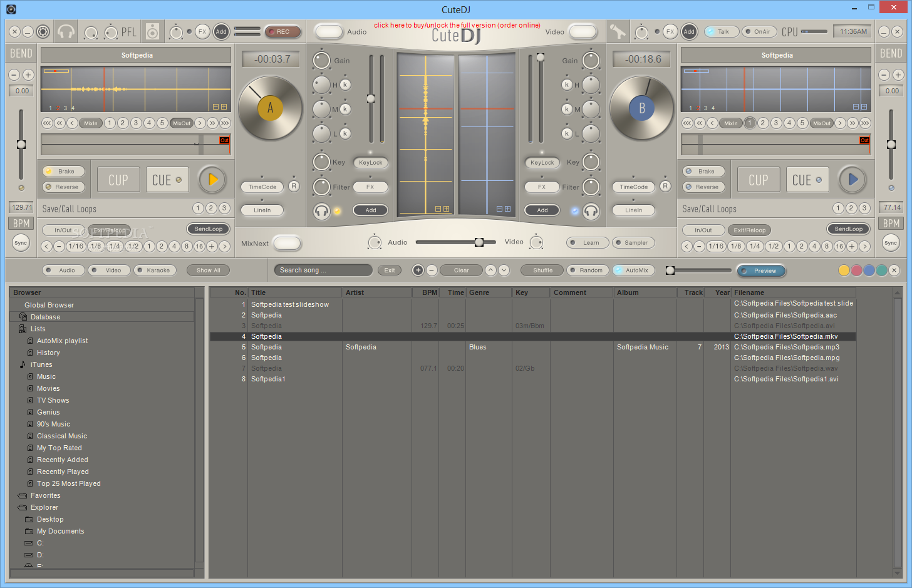912x588 pixels.
Task: Zoom out deck B waveform with minus box
Action: pyautogui.click(x=856, y=107)
